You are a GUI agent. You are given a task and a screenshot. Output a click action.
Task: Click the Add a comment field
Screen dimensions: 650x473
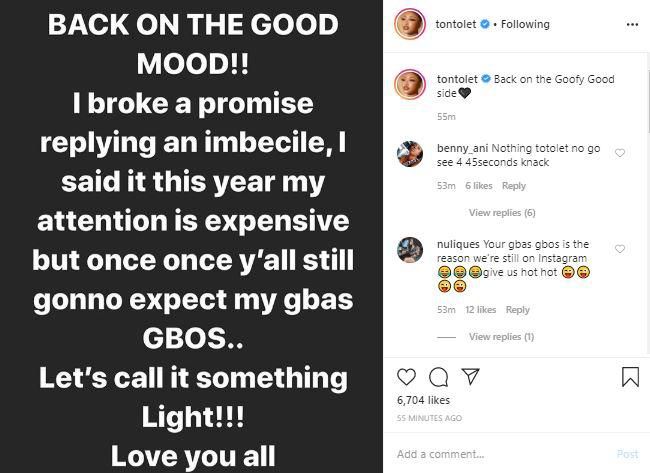point(500,454)
